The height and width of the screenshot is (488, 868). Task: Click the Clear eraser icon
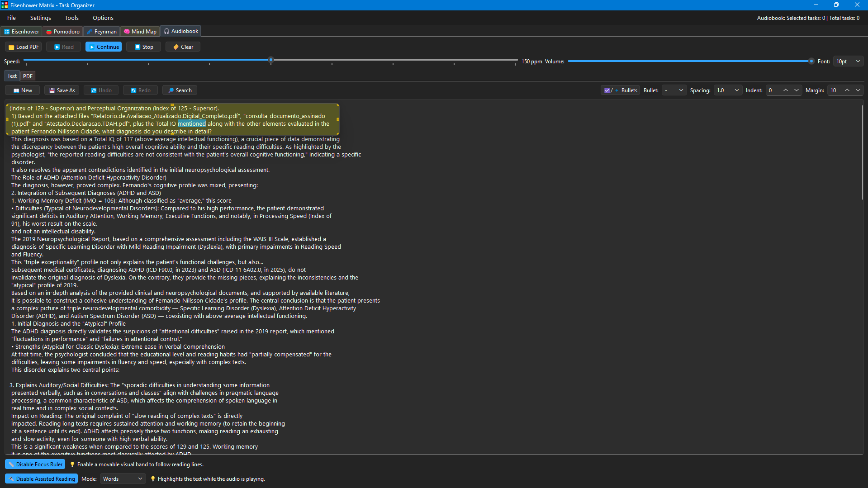(x=176, y=47)
